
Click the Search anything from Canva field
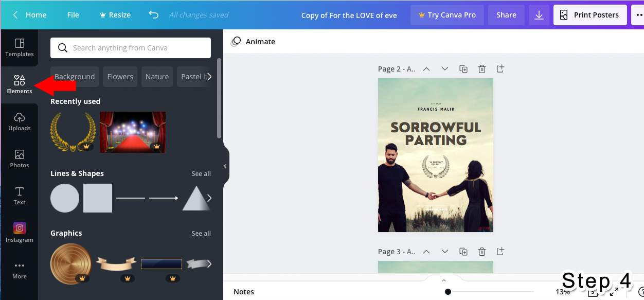(x=130, y=47)
